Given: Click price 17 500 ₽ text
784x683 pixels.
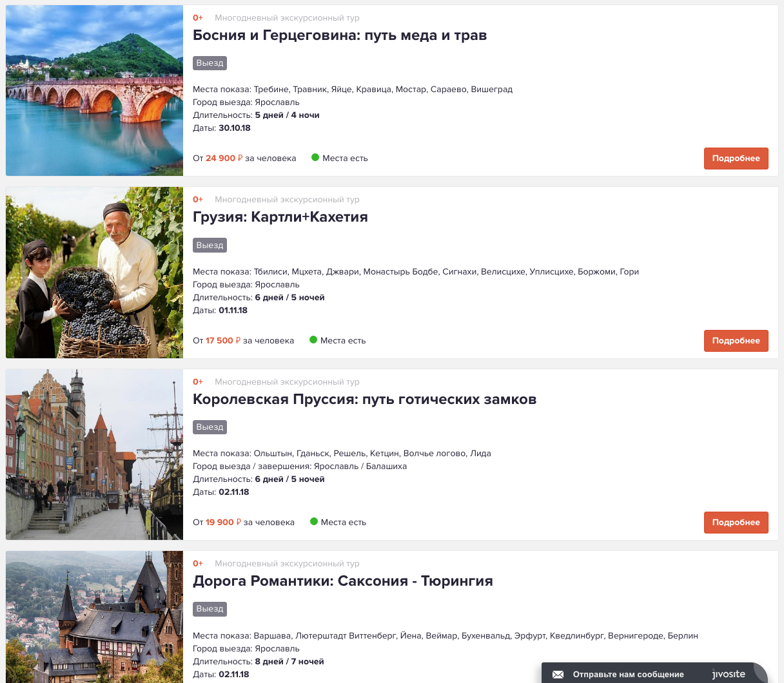Looking at the screenshot, I should click(x=223, y=341).
